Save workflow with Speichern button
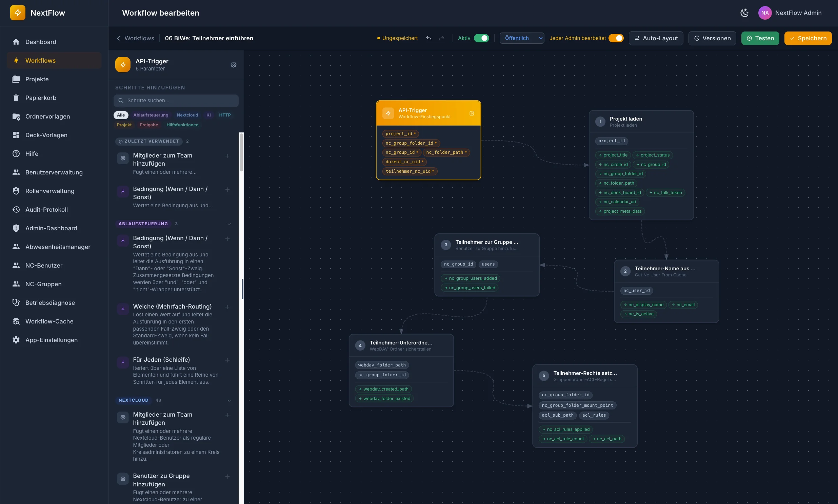 tap(808, 38)
